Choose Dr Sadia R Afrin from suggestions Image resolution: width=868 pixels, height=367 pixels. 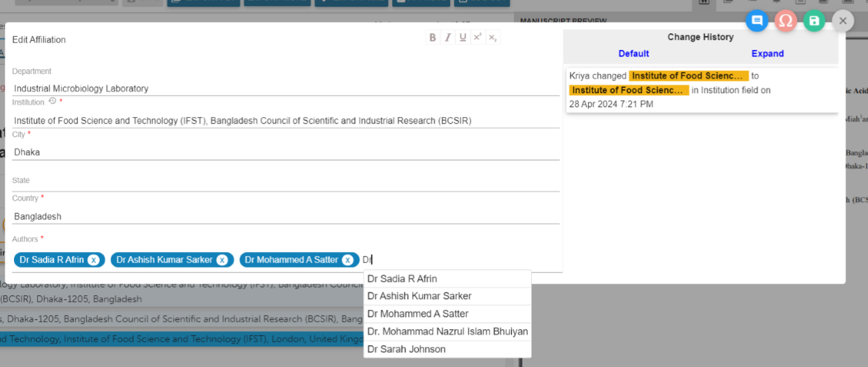click(x=447, y=279)
